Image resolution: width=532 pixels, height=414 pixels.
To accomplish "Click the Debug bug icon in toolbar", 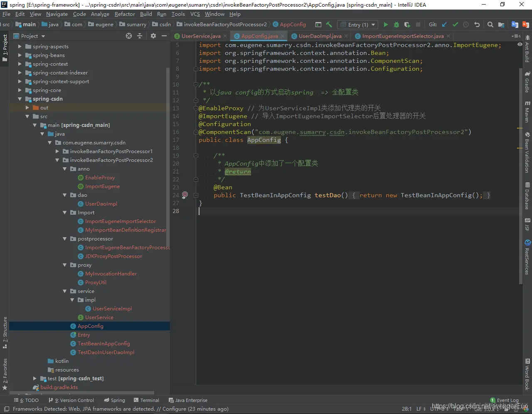I will pos(396,25).
